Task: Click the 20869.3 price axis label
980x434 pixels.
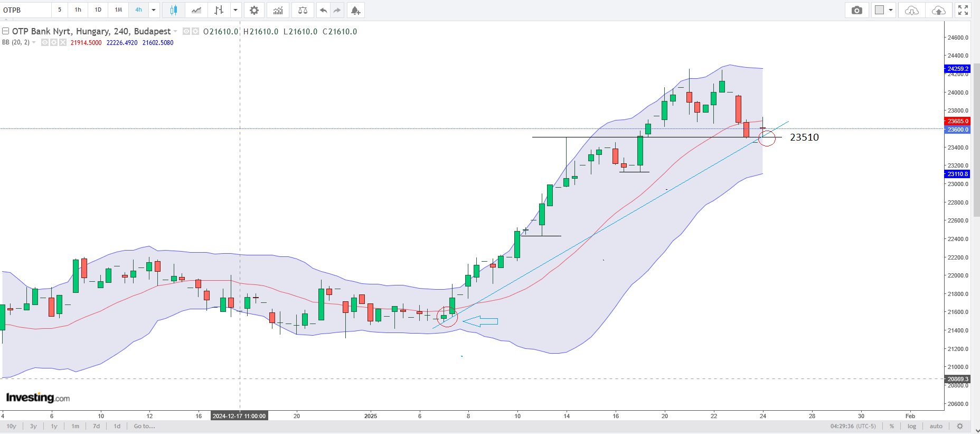Action: 957,379
